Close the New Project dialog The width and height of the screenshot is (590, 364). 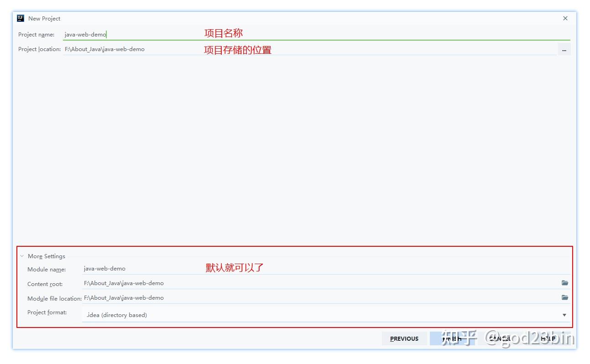click(565, 18)
